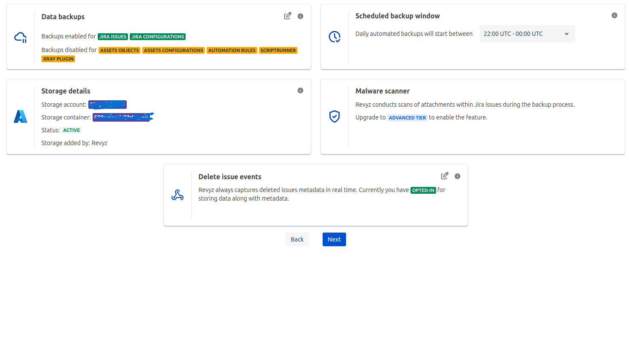The height and width of the screenshot is (364, 629).
Task: Expand the 22:00 UTC time selector chevron
Action: coord(567,33)
